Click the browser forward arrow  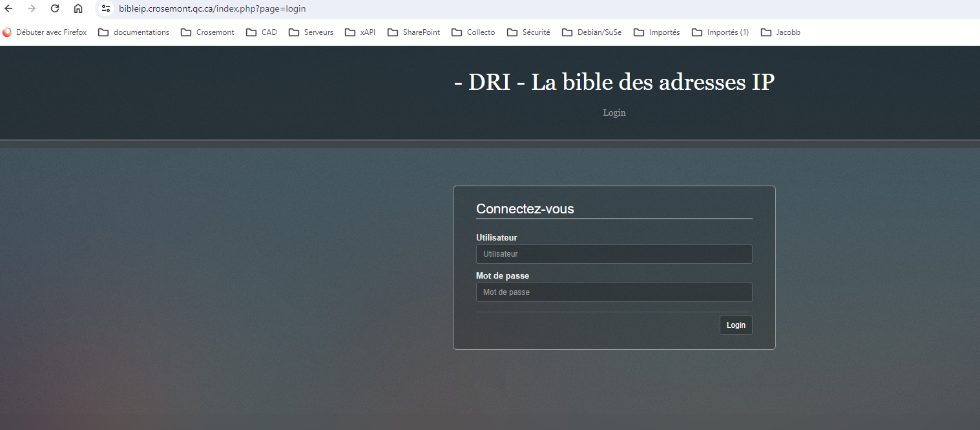32,9
